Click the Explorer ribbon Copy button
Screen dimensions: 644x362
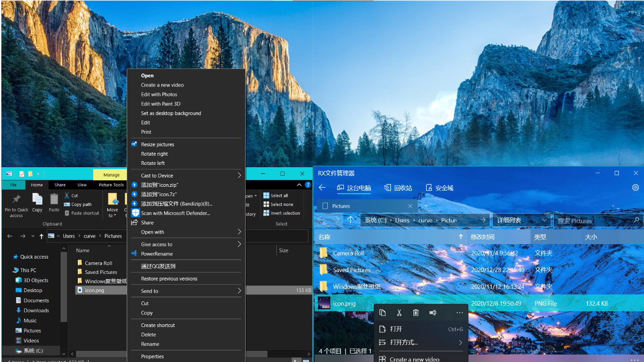point(37,203)
